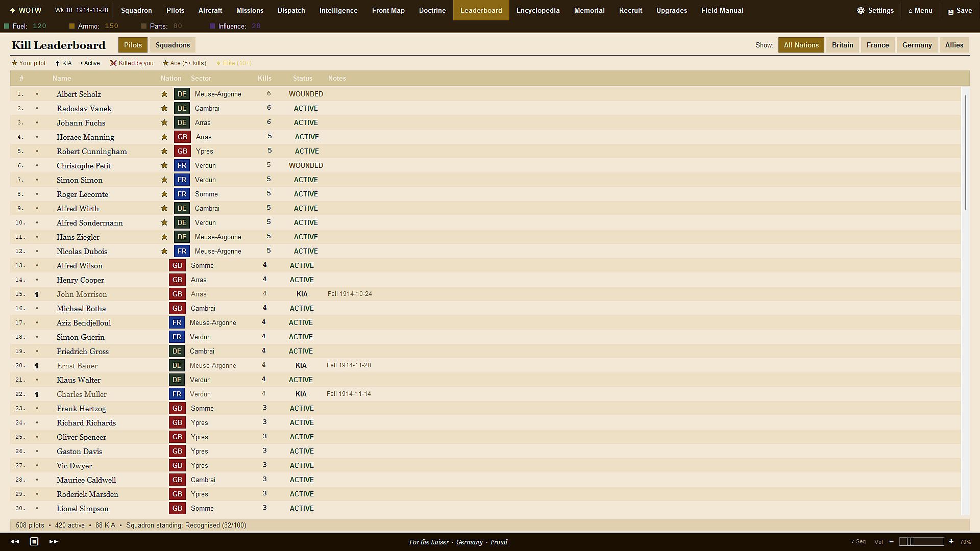Click the KIA marker beside Ernst Bauer
Screen dimensions: 980x551
pyautogui.click(x=37, y=366)
